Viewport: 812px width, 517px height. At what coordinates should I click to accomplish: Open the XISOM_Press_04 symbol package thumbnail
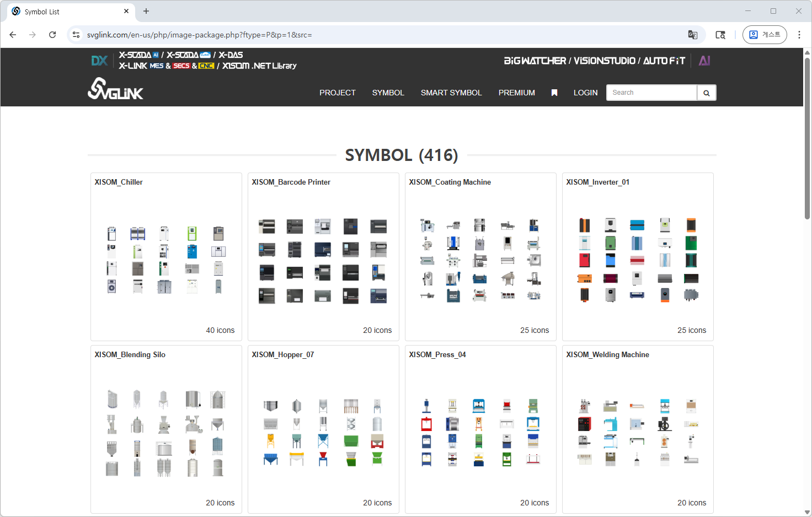pos(480,433)
